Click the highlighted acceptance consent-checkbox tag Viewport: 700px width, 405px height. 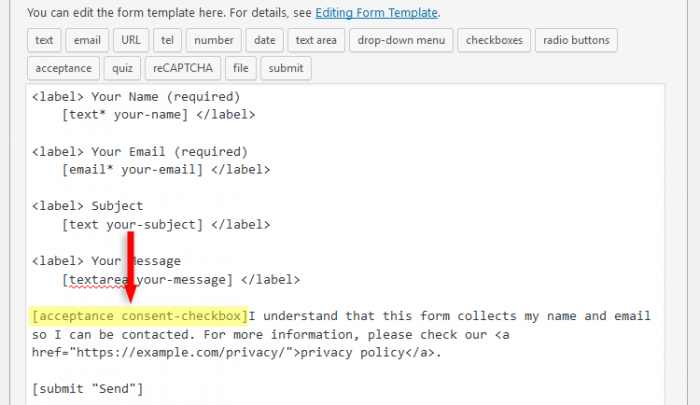(139, 316)
